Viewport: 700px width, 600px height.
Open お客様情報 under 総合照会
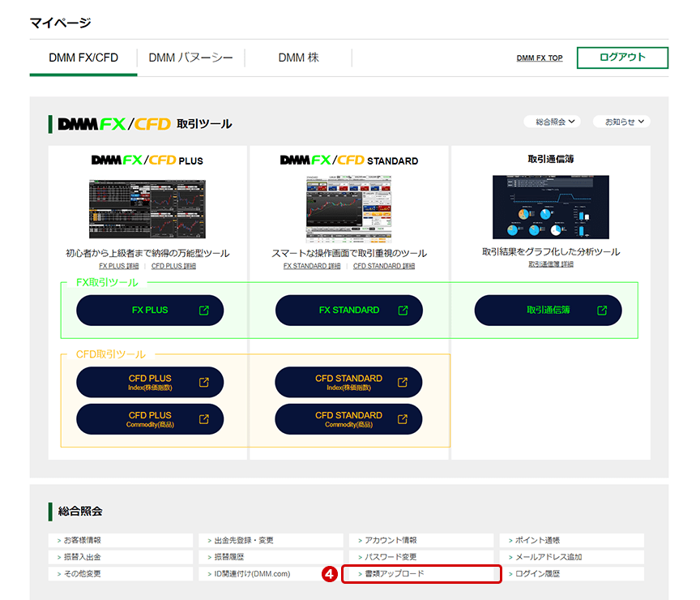pos(121,540)
